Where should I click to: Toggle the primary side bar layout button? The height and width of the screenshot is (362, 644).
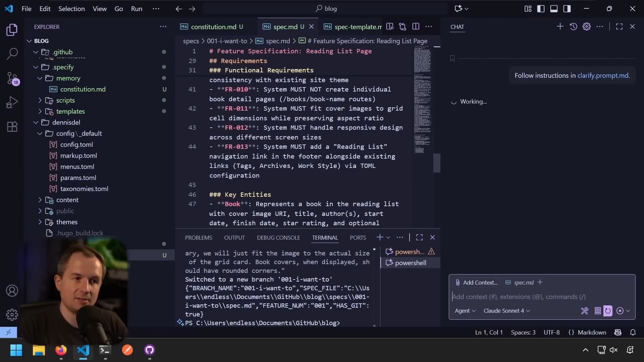click(x=541, y=9)
